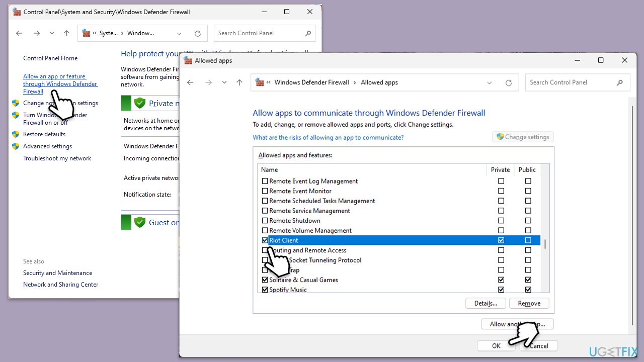The width and height of the screenshot is (644, 362).
Task: Click shield icon beside Change notification settings
Action: coord(16,103)
